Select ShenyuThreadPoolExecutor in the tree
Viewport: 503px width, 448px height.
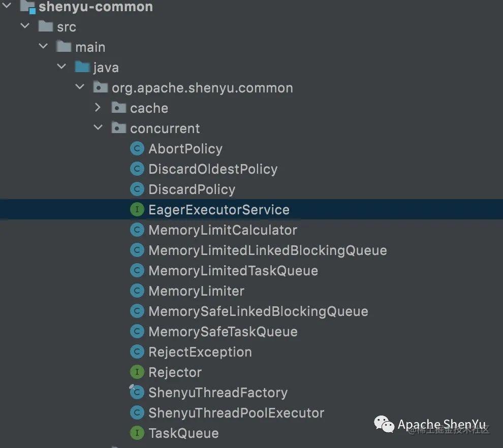tap(236, 413)
